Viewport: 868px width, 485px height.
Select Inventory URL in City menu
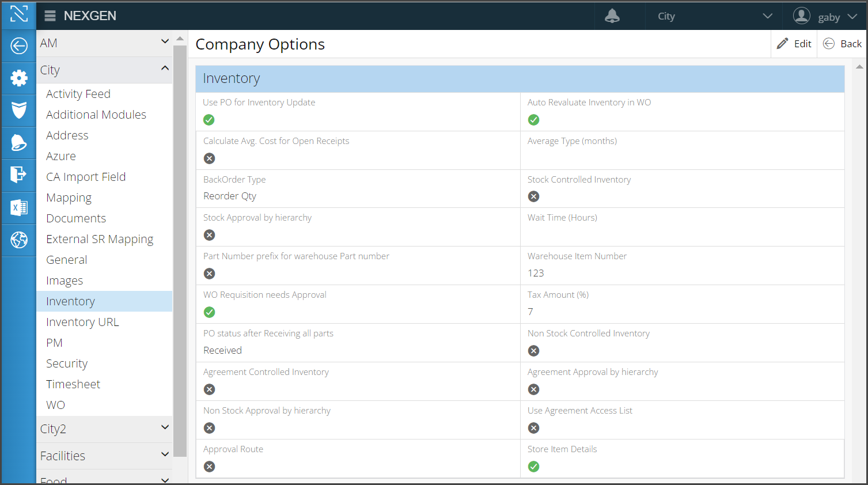pyautogui.click(x=82, y=322)
